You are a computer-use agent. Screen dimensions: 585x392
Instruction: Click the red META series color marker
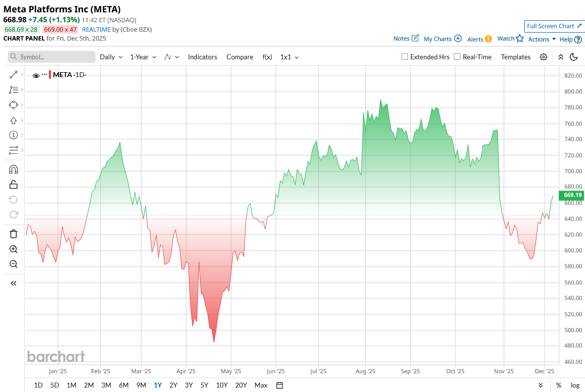pyautogui.click(x=49, y=75)
